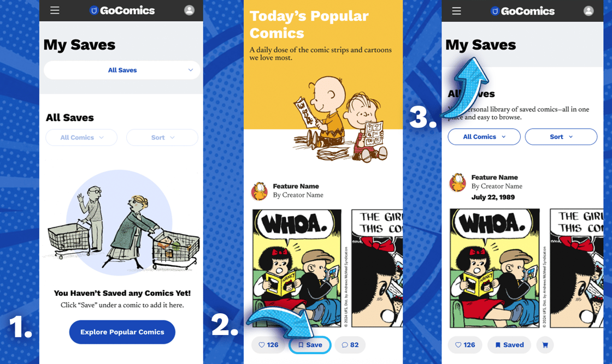This screenshot has width=612, height=364.
Task: Toggle the Saved bookmark button off
Action: pos(509,345)
